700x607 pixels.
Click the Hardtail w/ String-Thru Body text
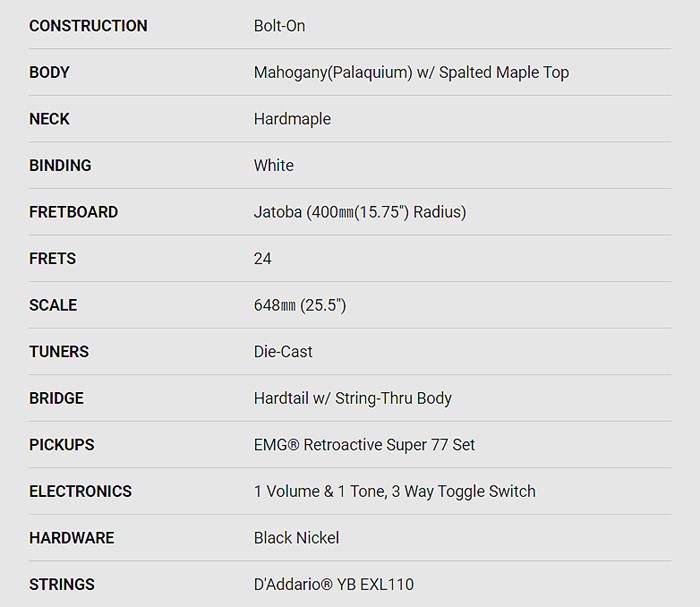[353, 398]
